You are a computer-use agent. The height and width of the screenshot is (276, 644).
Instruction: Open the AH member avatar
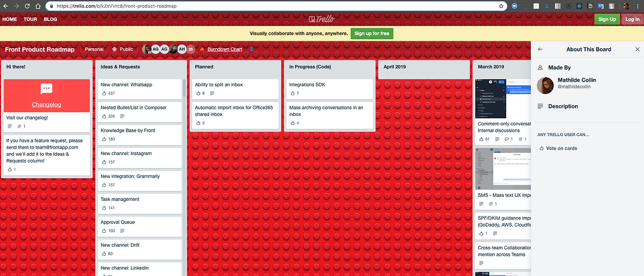(x=182, y=49)
